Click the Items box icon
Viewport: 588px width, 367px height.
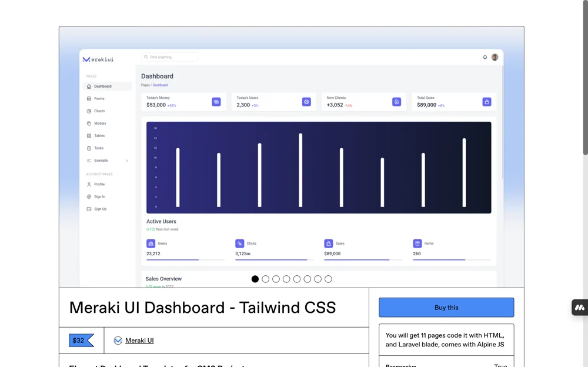(417, 243)
